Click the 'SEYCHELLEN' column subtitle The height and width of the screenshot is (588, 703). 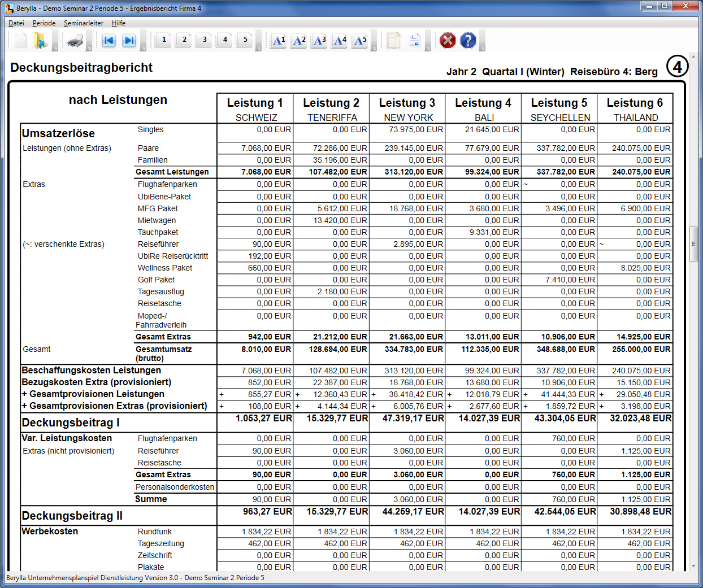point(561,117)
